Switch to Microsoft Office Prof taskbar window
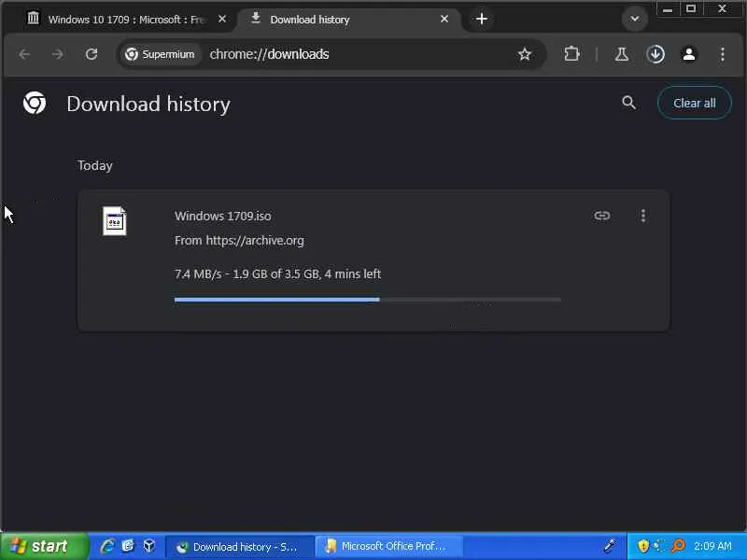 pos(388,547)
